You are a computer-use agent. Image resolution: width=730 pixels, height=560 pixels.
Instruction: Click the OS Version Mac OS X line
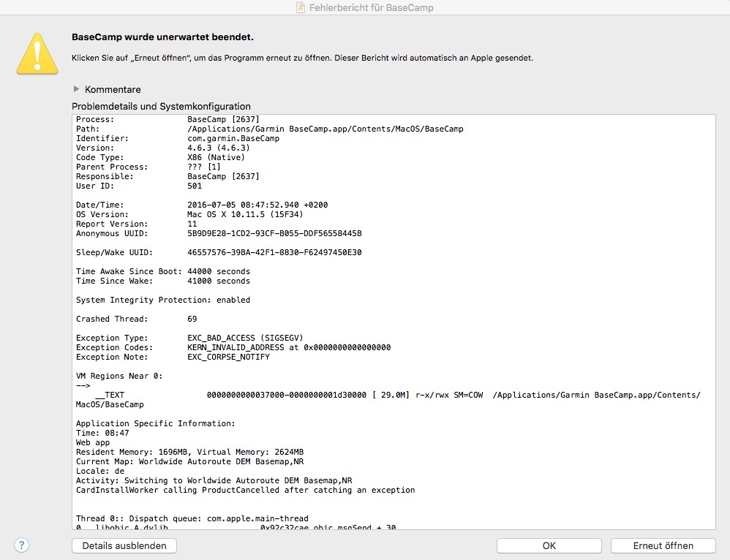(189, 214)
